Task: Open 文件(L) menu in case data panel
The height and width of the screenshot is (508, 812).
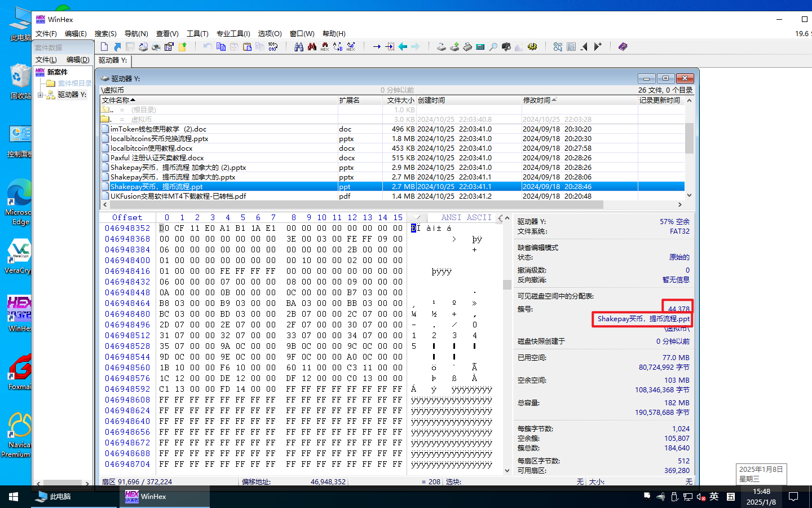Action: click(46, 60)
